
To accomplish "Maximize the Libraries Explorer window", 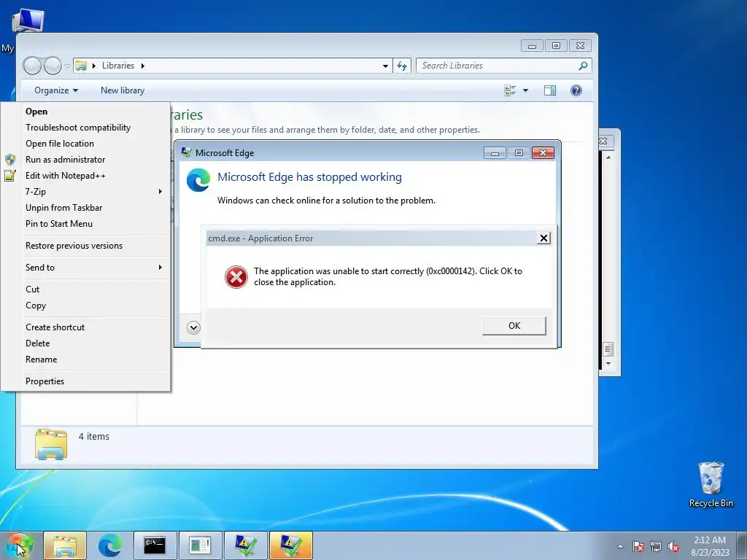I will coord(556,46).
